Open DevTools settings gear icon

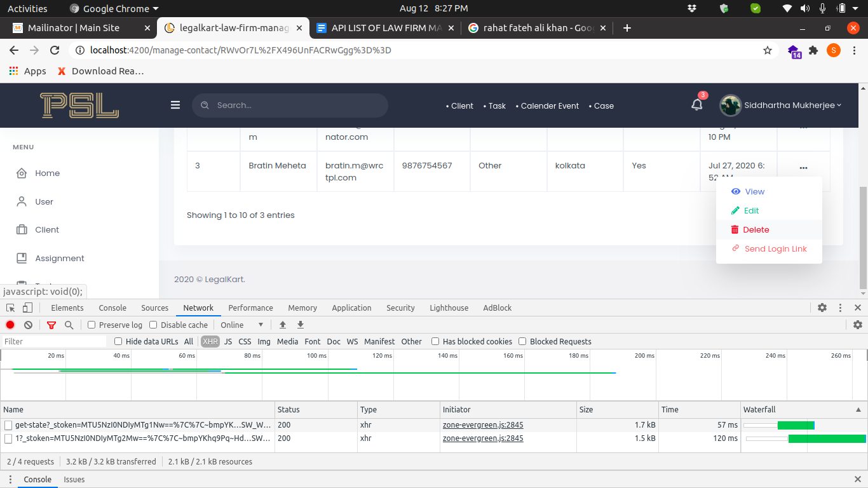point(822,308)
